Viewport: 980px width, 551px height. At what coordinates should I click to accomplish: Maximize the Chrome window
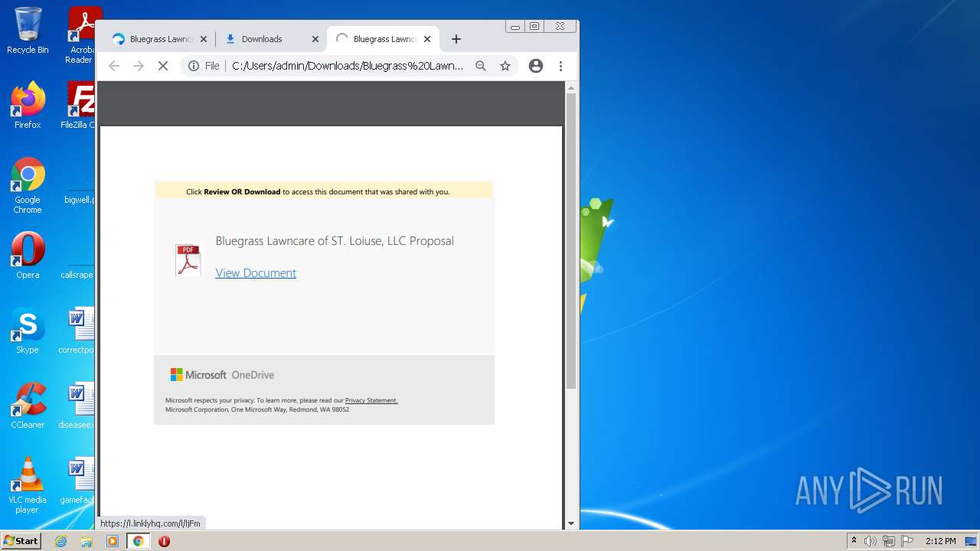click(534, 26)
